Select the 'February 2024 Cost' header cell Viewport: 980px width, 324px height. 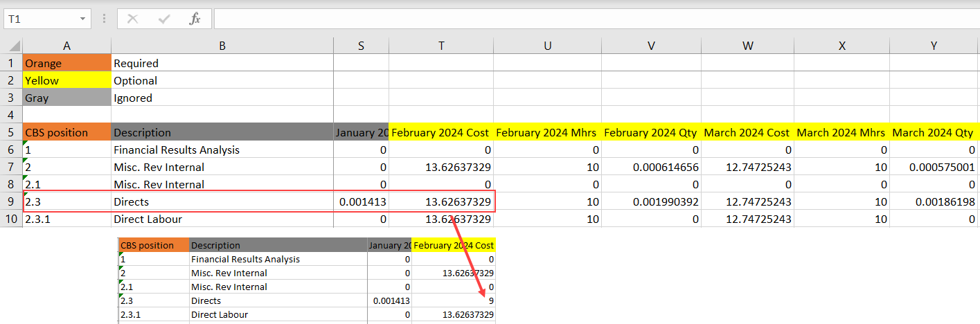[441, 132]
